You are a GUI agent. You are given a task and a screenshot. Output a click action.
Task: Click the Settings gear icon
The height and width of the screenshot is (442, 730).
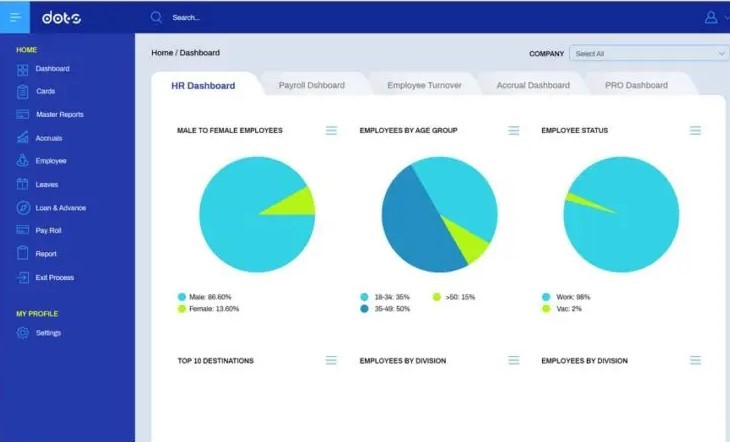click(22, 333)
